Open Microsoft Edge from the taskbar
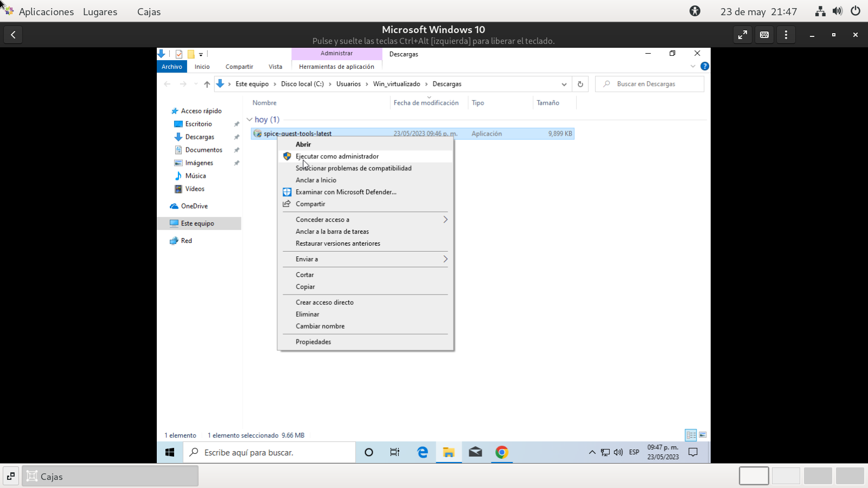This screenshot has height=488, width=868. (x=422, y=452)
